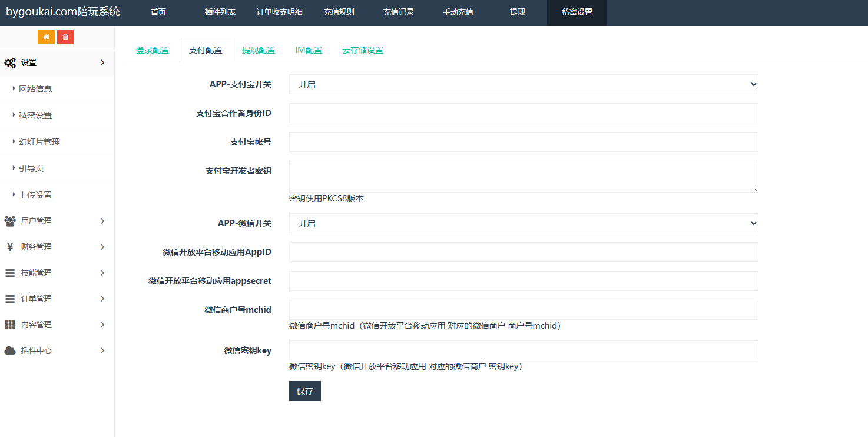Focus the 支付宝帐号 input field

[x=524, y=142]
